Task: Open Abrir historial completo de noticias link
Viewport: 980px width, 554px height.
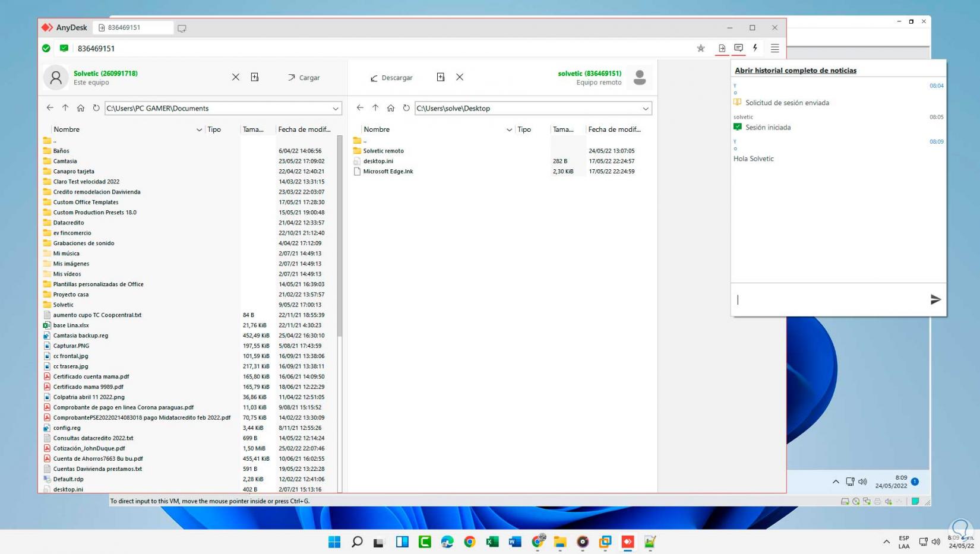Action: (x=796, y=70)
